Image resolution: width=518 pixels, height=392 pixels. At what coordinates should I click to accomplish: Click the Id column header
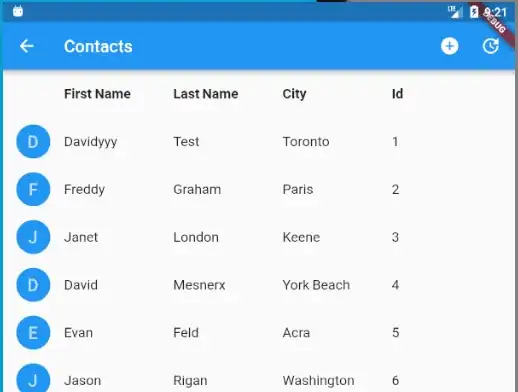[397, 94]
